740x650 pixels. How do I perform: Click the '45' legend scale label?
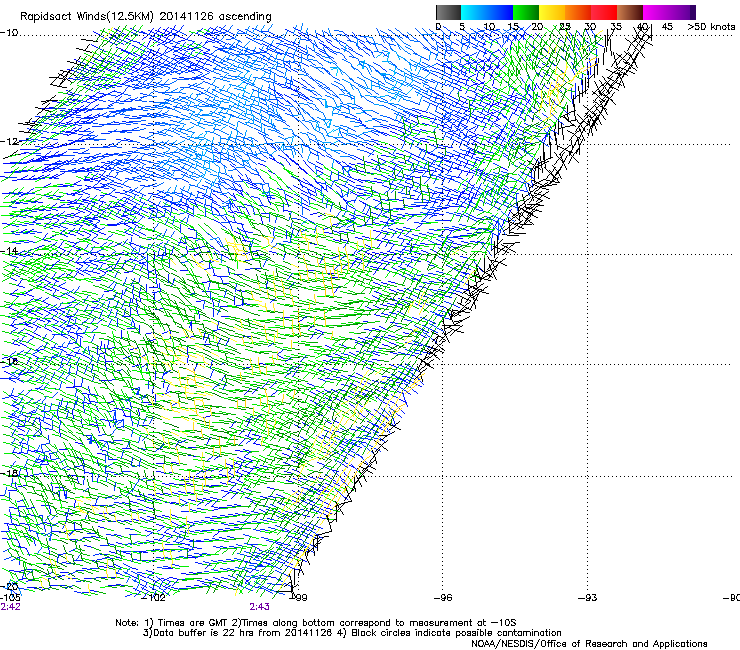click(667, 27)
